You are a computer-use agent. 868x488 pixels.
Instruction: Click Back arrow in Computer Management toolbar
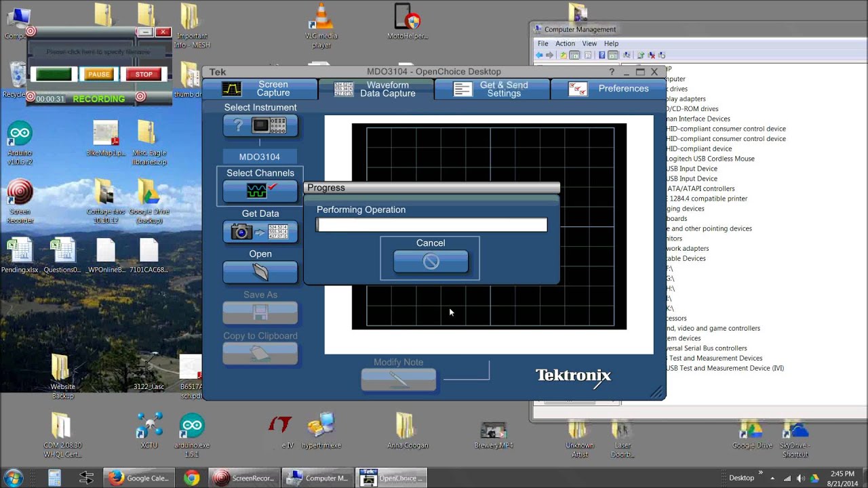point(540,56)
